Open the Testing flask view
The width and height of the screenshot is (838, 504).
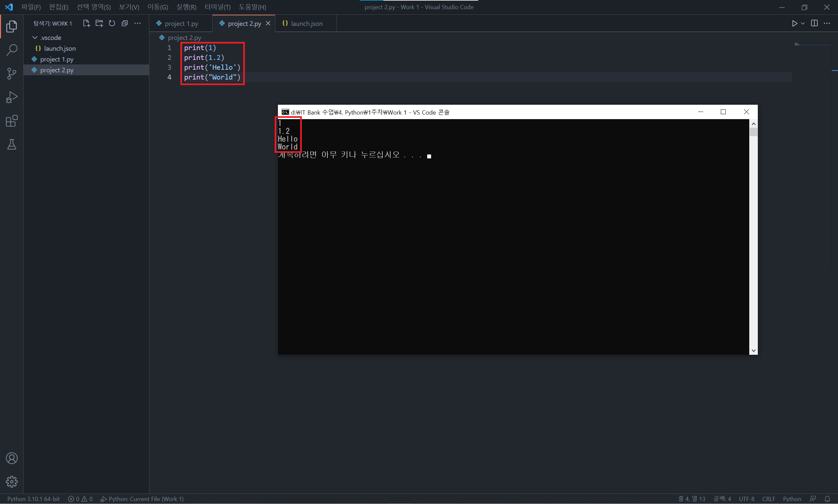[11, 145]
